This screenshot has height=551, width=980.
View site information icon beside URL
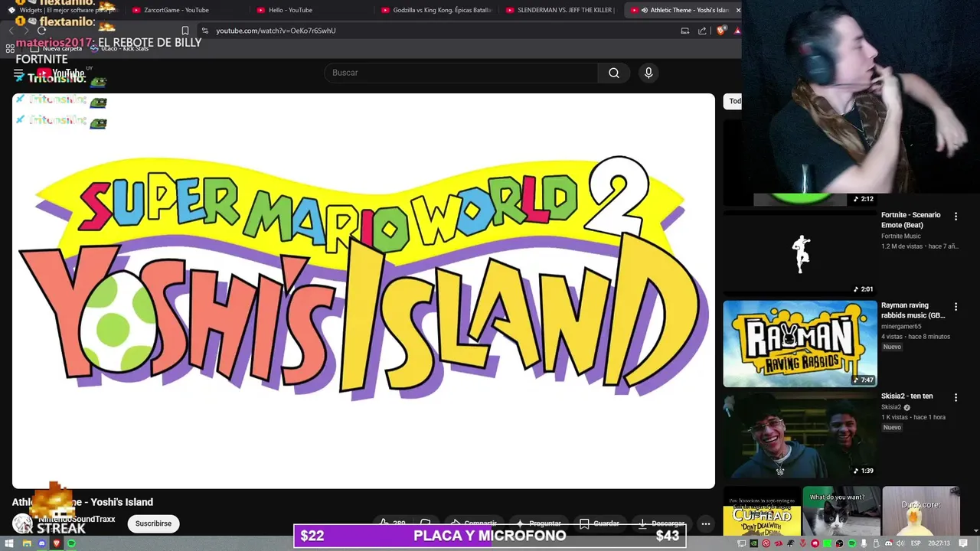pyautogui.click(x=204, y=31)
